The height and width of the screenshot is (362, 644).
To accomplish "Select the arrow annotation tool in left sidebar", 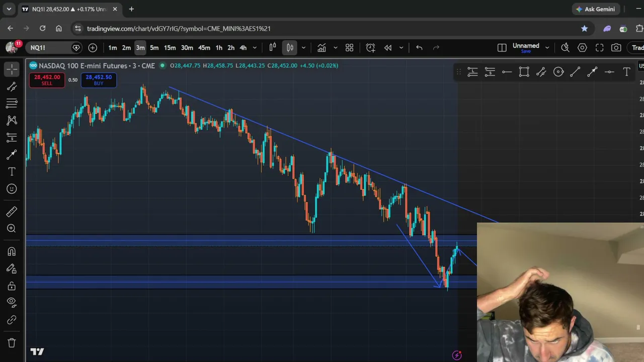I will pyautogui.click(x=12, y=155).
